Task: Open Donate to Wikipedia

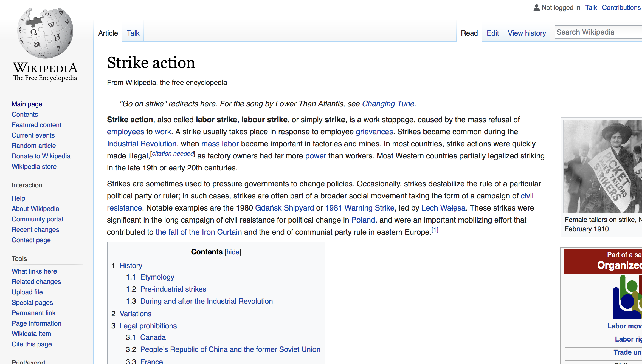Action: (41, 156)
